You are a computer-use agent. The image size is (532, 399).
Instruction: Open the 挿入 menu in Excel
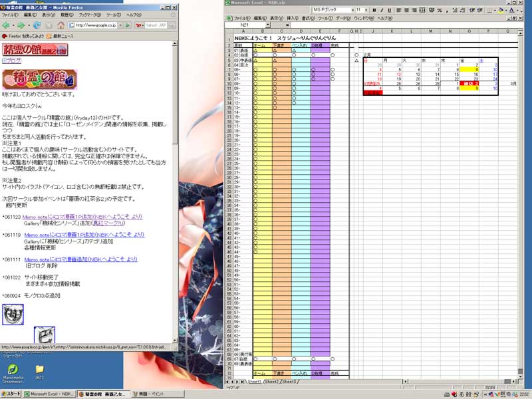(293, 18)
